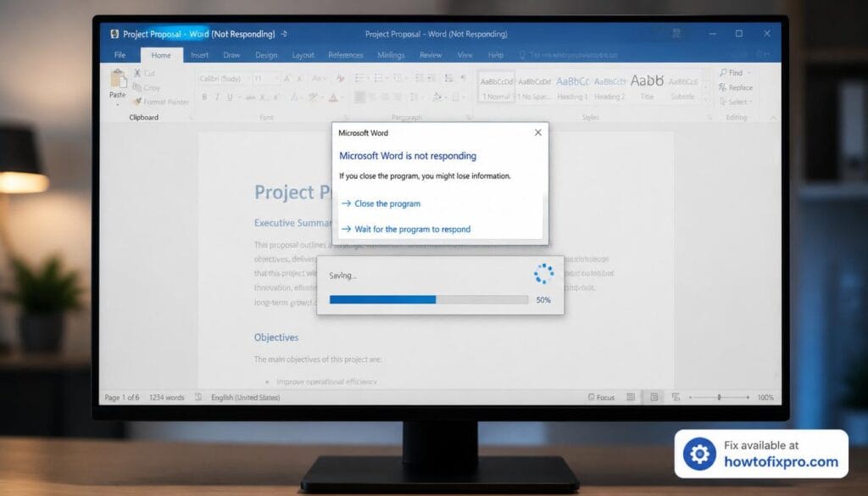Image resolution: width=868 pixels, height=496 pixels.
Task: Switch to the References tab
Action: 346,55
